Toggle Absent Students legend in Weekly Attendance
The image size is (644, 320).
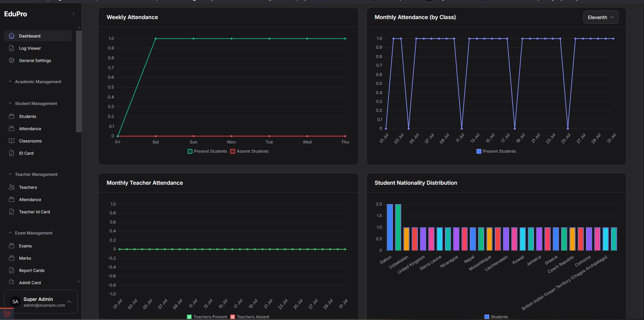[249, 151]
